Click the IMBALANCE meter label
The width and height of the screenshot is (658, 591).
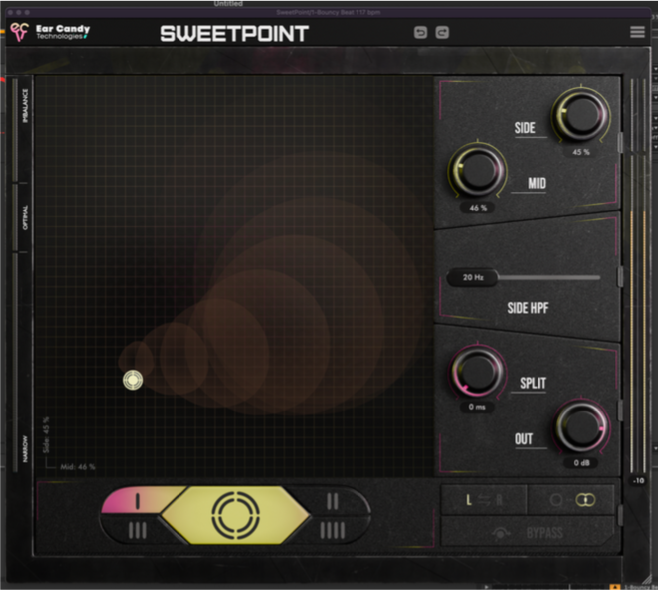tap(25, 105)
